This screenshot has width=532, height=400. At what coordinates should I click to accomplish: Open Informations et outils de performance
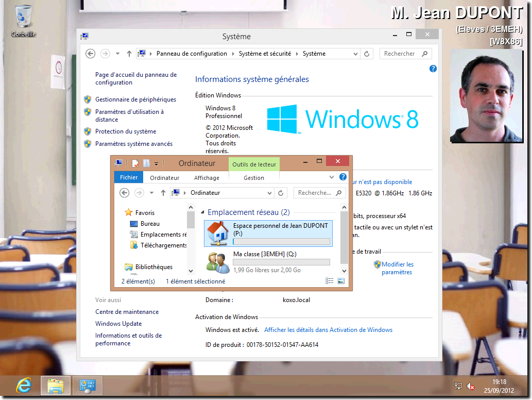pyautogui.click(x=129, y=339)
